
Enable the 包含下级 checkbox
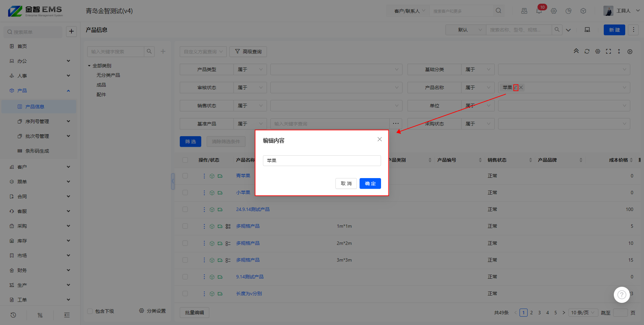coord(90,311)
